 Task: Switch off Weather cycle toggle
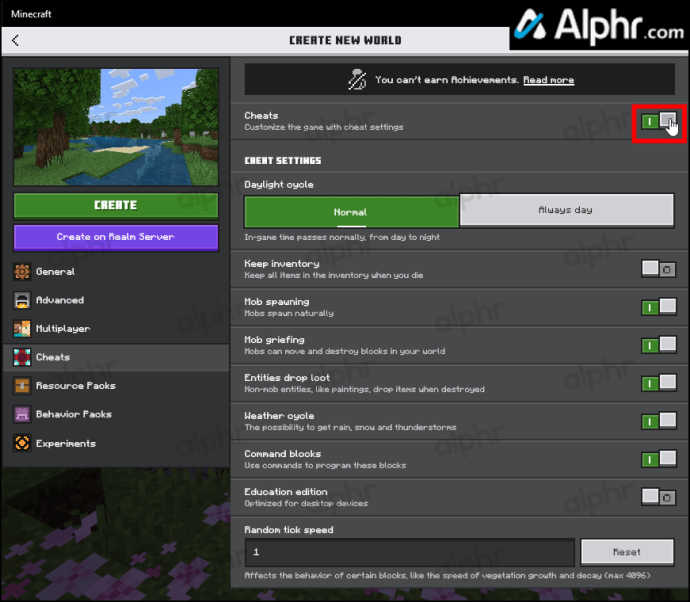[x=659, y=421]
